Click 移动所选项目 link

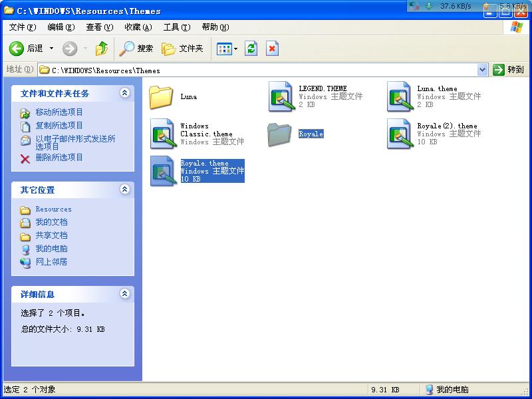coord(59,112)
